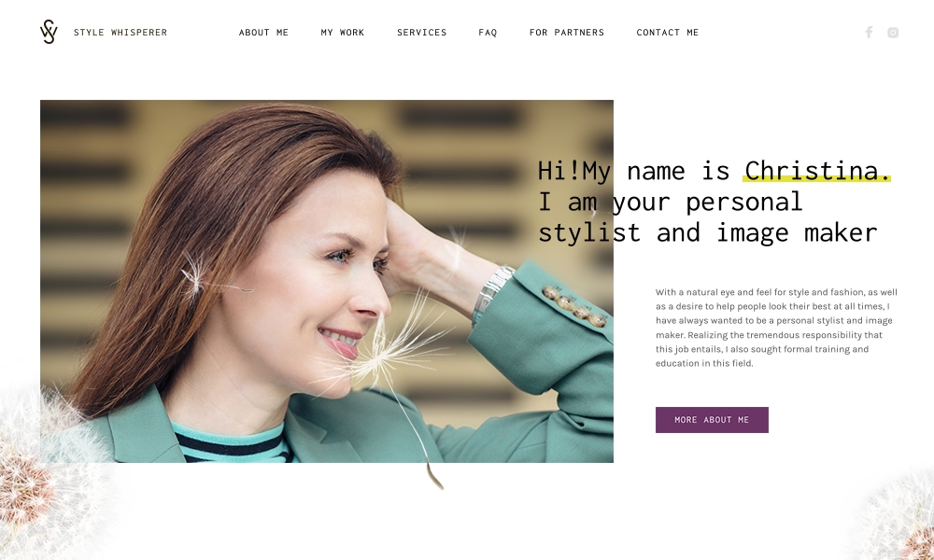Click the "stylist and image maker" headline line
Viewport: 934px width, 560px height.
(707, 232)
